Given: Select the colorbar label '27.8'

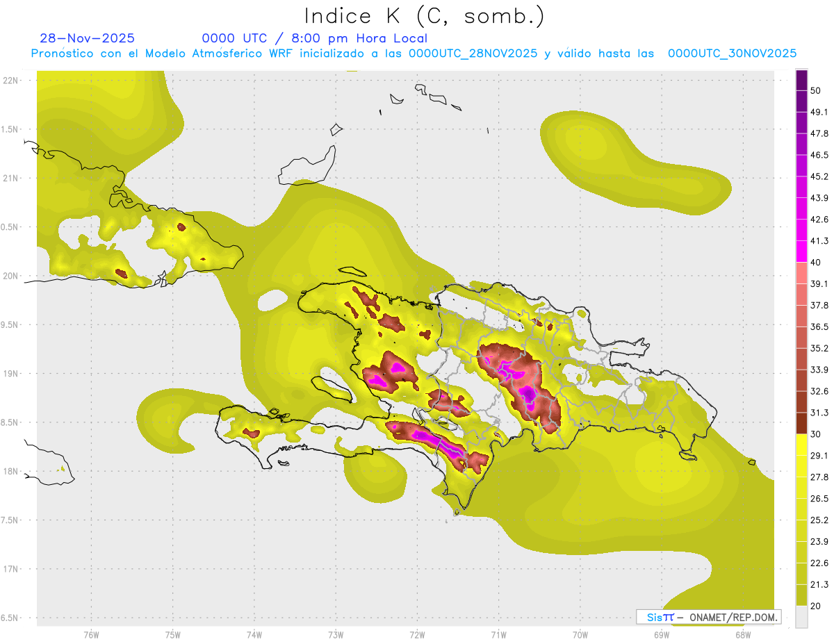Looking at the screenshot, I should click(x=819, y=477).
